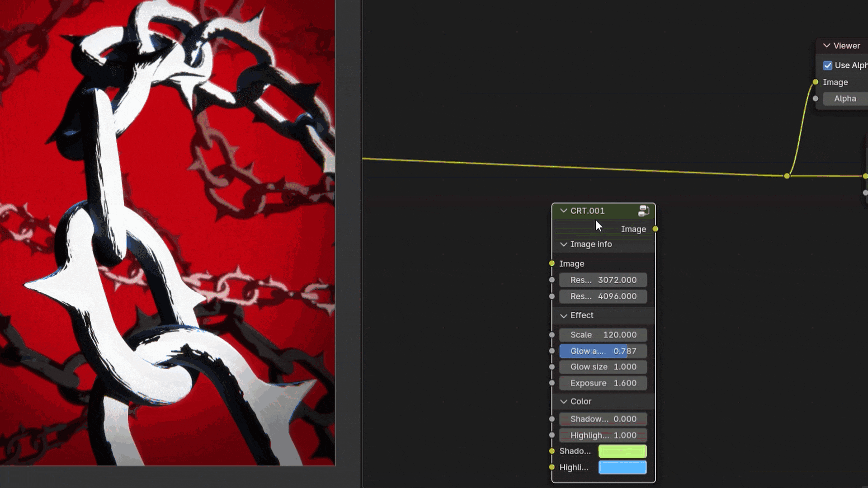Open the green Shadow color swatch

pos(622,451)
